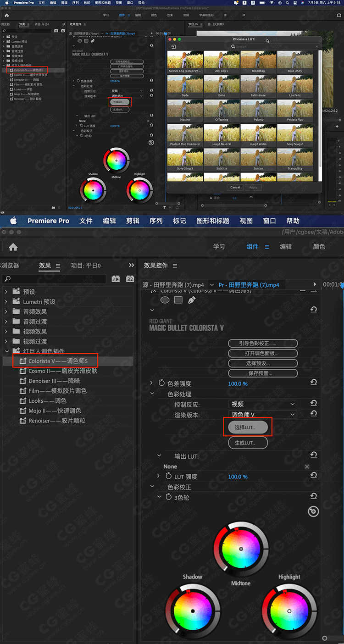
Task: Click the accelerated effects filter icon in enlarged Effects panel
Action: (x=116, y=278)
